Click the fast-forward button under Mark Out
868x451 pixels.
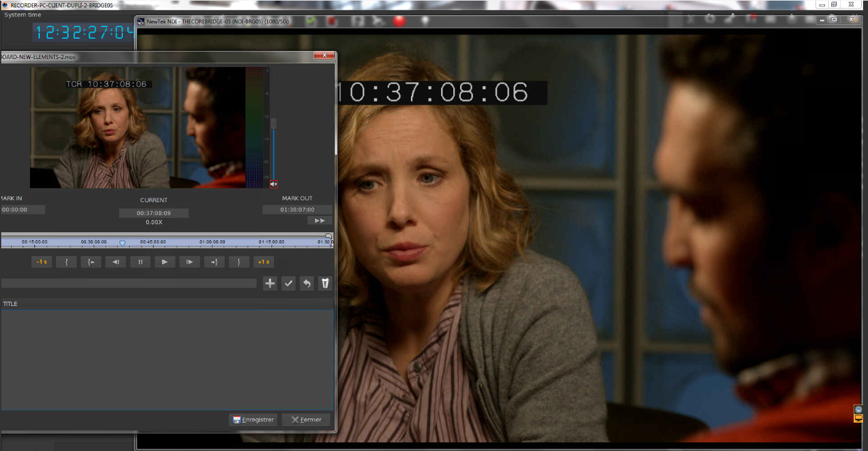[x=319, y=221]
